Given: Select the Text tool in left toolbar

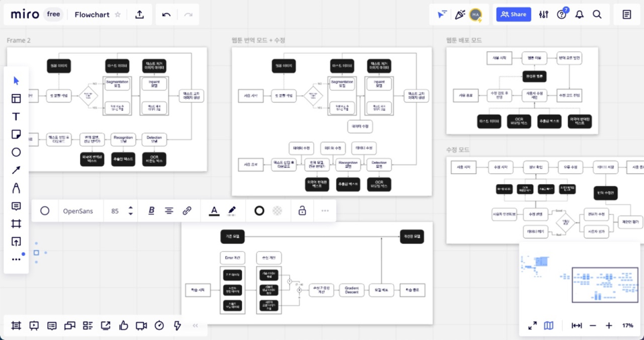Looking at the screenshot, I should (x=16, y=117).
